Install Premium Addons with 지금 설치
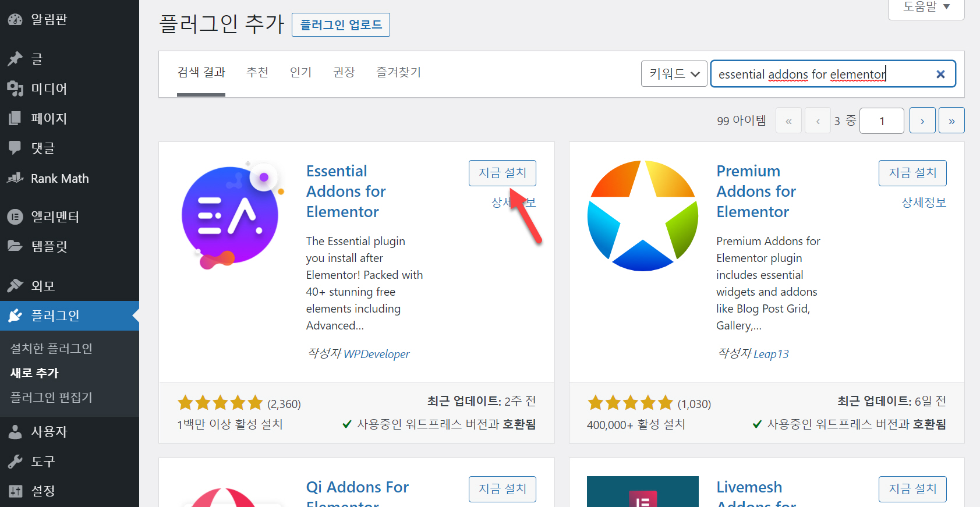The image size is (980, 507). tap(912, 173)
